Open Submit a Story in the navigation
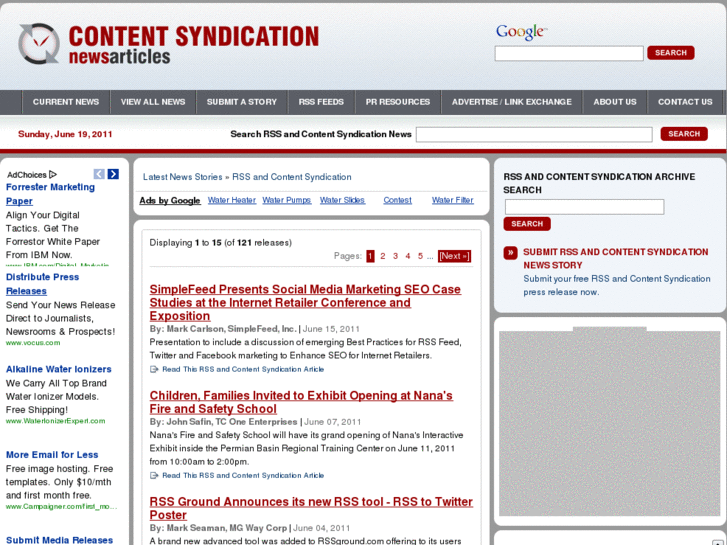The width and height of the screenshot is (727, 545). (242, 102)
